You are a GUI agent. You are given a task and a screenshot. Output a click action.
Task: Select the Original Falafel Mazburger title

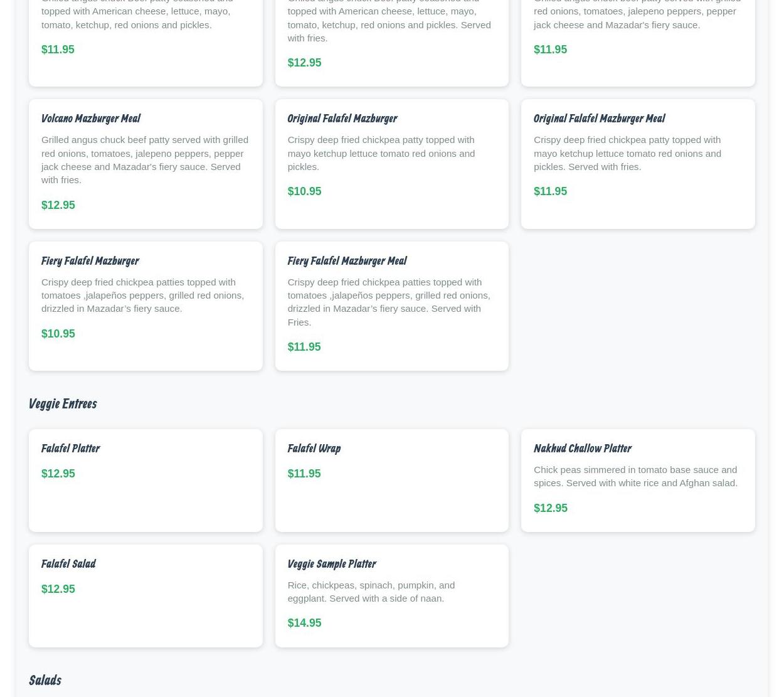[x=342, y=119]
